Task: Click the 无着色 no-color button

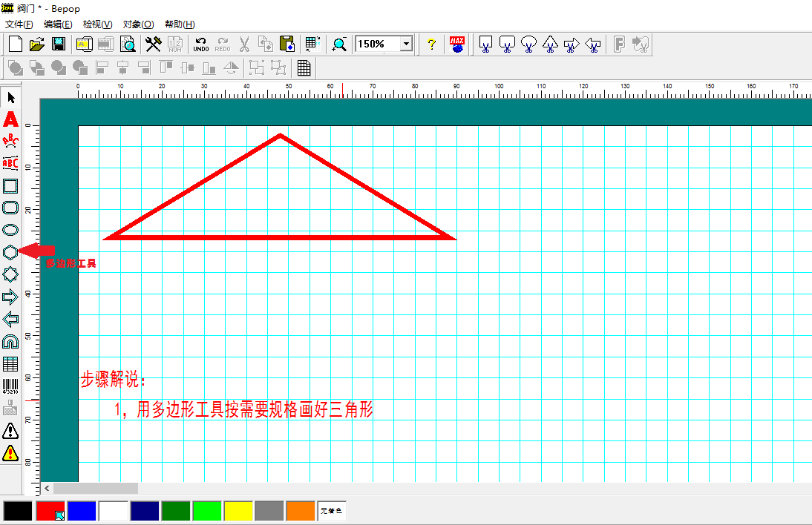Action: [x=332, y=511]
